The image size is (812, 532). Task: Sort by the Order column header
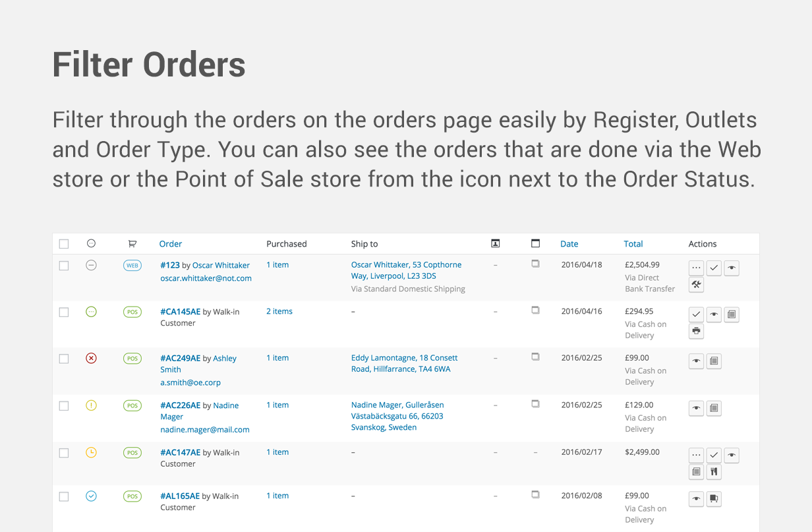coord(170,244)
